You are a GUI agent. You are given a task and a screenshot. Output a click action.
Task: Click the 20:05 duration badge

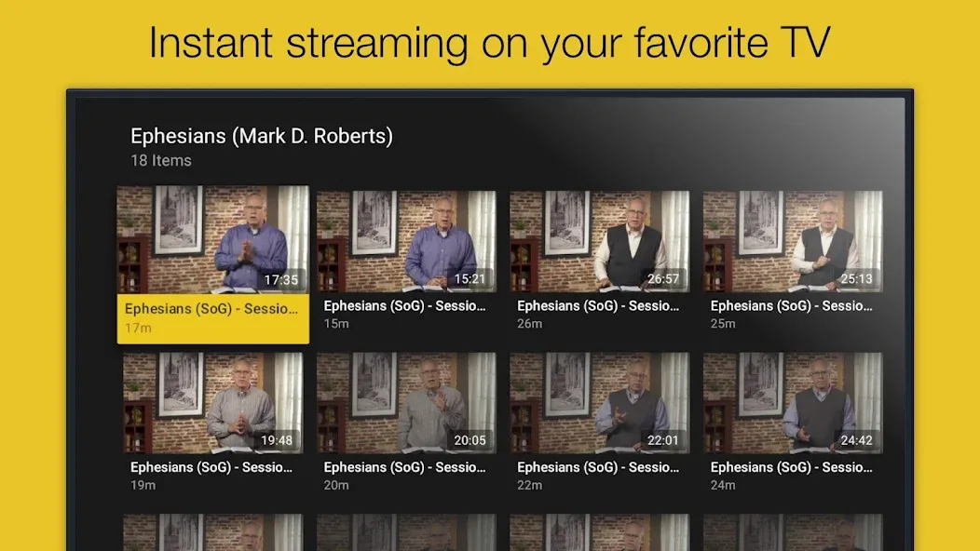pos(470,440)
